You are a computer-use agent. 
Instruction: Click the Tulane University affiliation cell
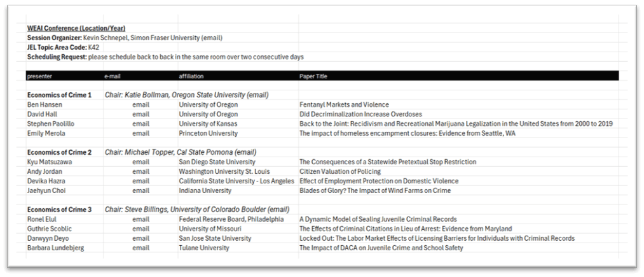pyautogui.click(x=203, y=248)
